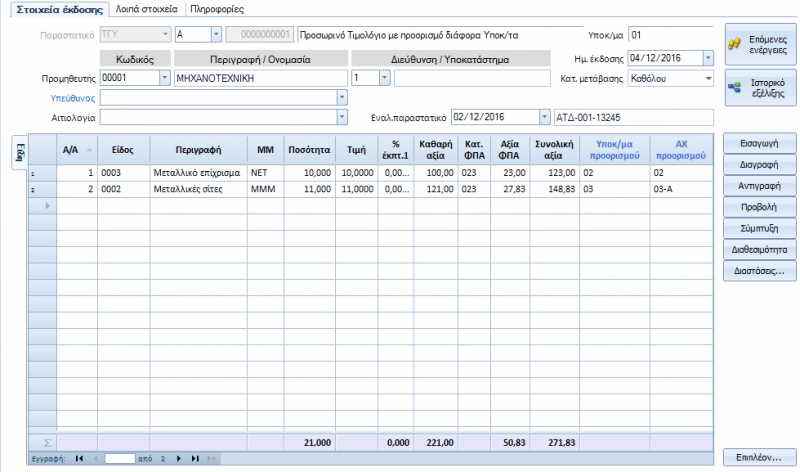Open address branch dropdown showing 1
This screenshot has width=800, height=472.
point(385,78)
